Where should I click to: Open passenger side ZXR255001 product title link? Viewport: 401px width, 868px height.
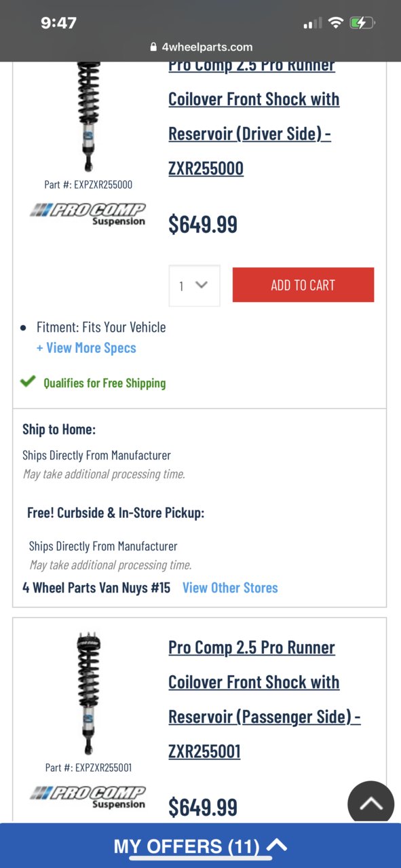(265, 700)
